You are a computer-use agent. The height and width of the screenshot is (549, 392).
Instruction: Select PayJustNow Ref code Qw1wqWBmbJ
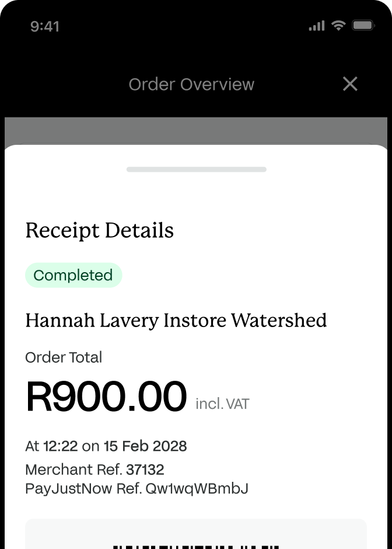pos(197,488)
